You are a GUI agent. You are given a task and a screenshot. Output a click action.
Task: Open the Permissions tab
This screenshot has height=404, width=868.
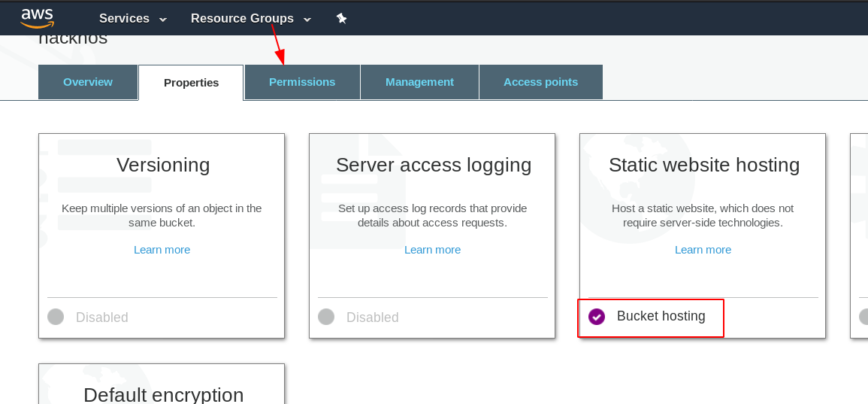click(302, 82)
